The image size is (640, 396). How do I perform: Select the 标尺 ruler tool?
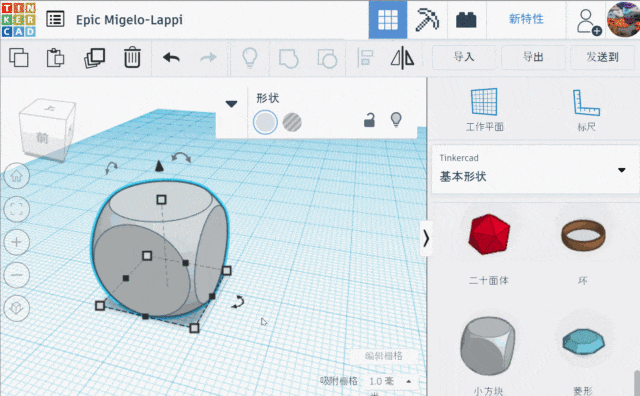(587, 109)
